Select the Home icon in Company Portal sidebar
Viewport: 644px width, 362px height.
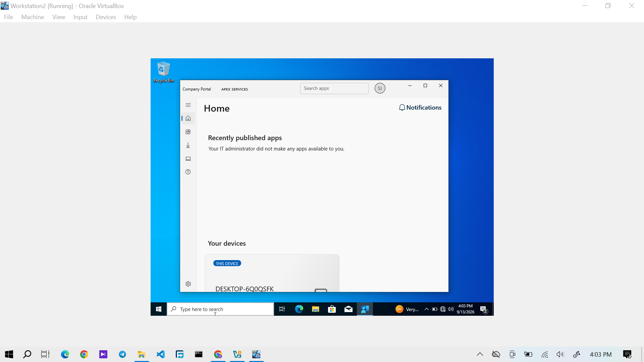click(x=188, y=118)
